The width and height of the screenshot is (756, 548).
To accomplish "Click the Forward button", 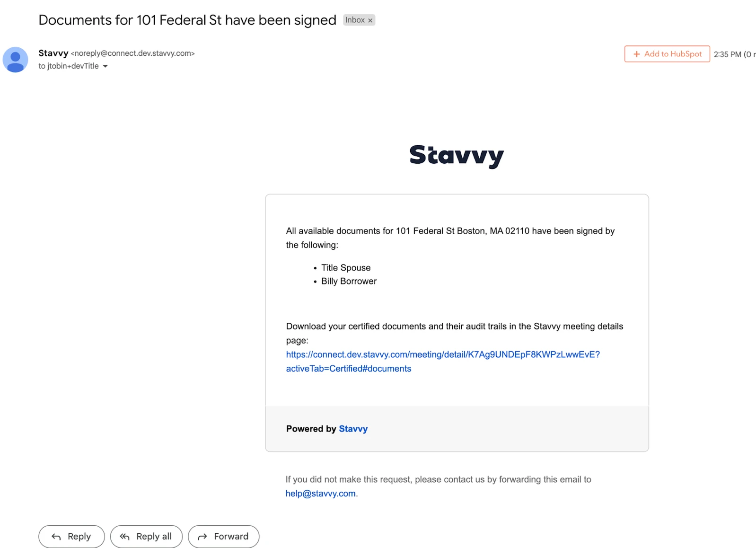I will 224,537.
